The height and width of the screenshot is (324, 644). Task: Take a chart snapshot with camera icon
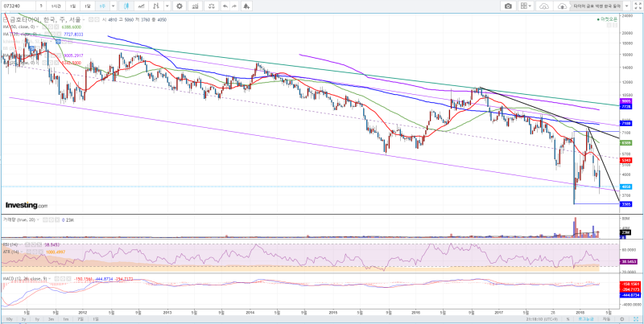509,6
